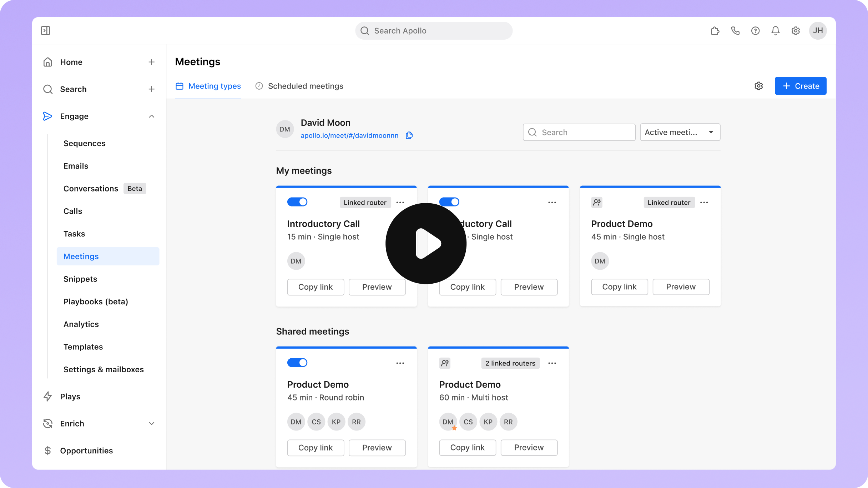Click the router icon on Product Demo card
The width and height of the screenshot is (868, 488).
coord(597,202)
